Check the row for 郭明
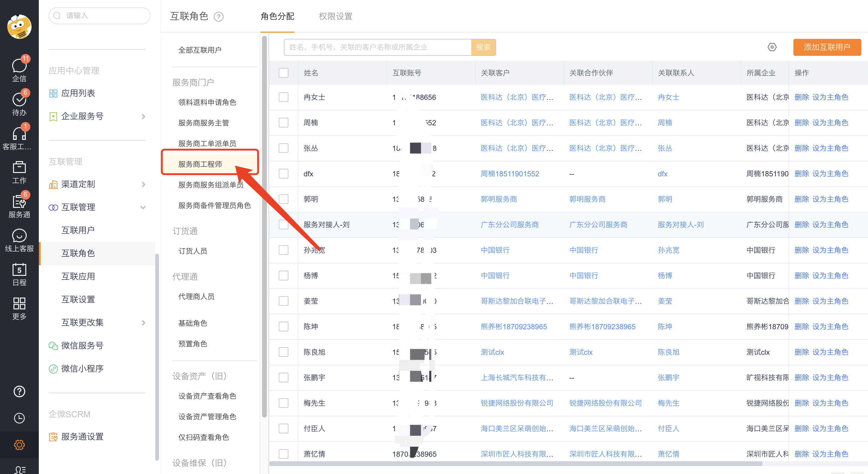This screenshot has height=474, width=868. 283,199
